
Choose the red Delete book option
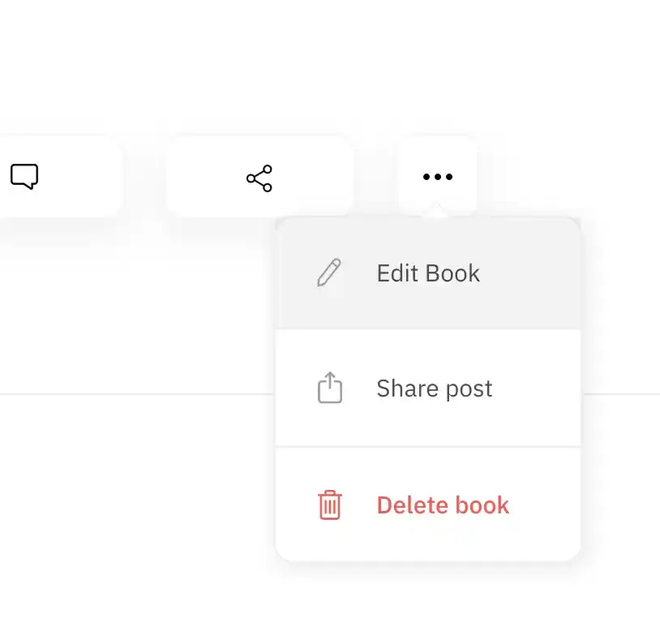(x=428, y=504)
